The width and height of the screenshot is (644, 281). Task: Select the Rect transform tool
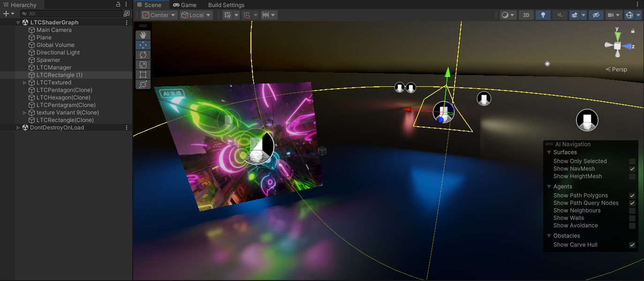click(144, 75)
